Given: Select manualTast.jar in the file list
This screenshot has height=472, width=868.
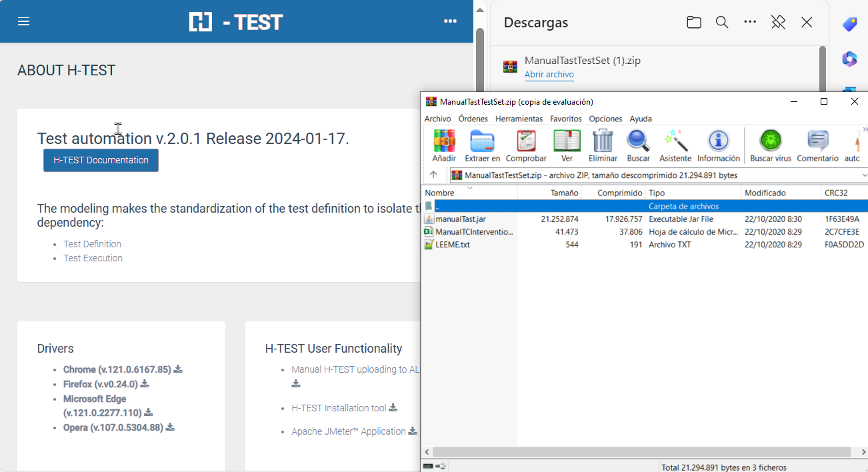Looking at the screenshot, I should pos(460,219).
